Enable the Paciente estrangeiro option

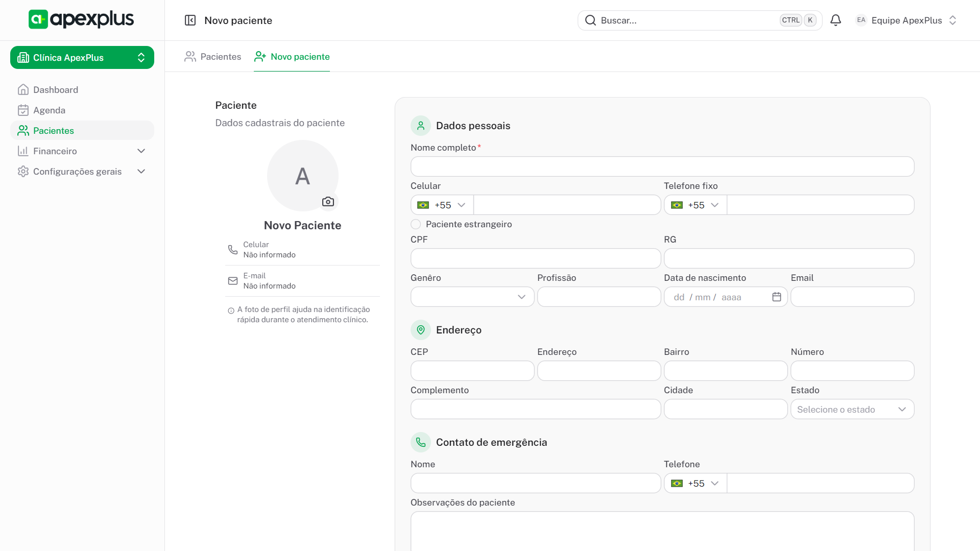(416, 224)
